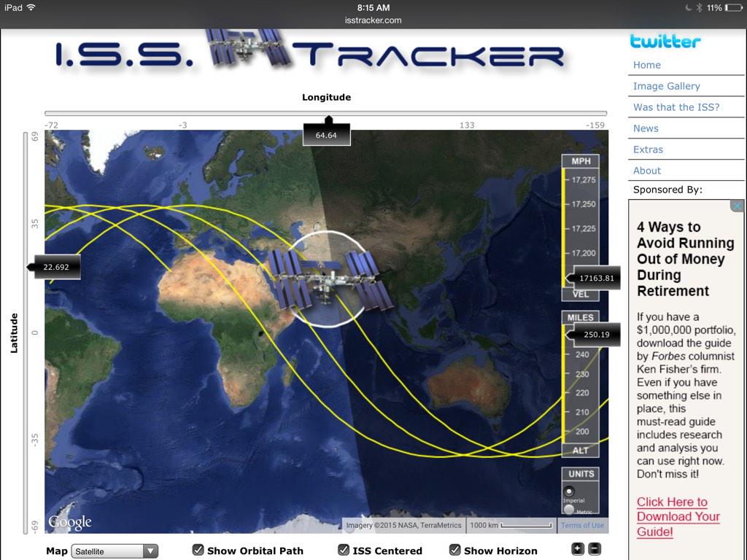
Task: Open the About page
Action: coord(646,171)
